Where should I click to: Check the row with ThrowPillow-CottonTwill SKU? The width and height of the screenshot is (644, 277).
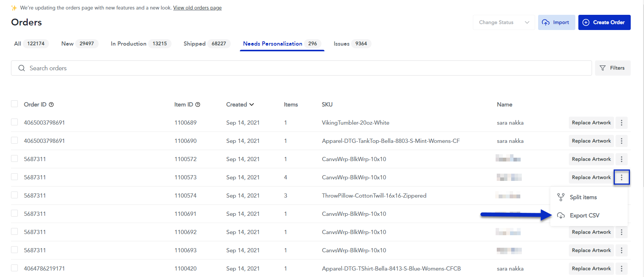point(14,195)
